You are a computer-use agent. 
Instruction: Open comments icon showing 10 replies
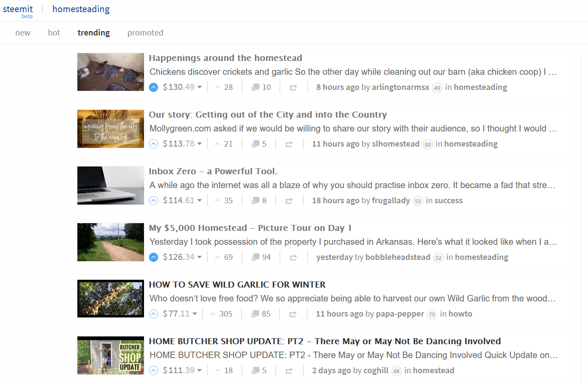[256, 87]
